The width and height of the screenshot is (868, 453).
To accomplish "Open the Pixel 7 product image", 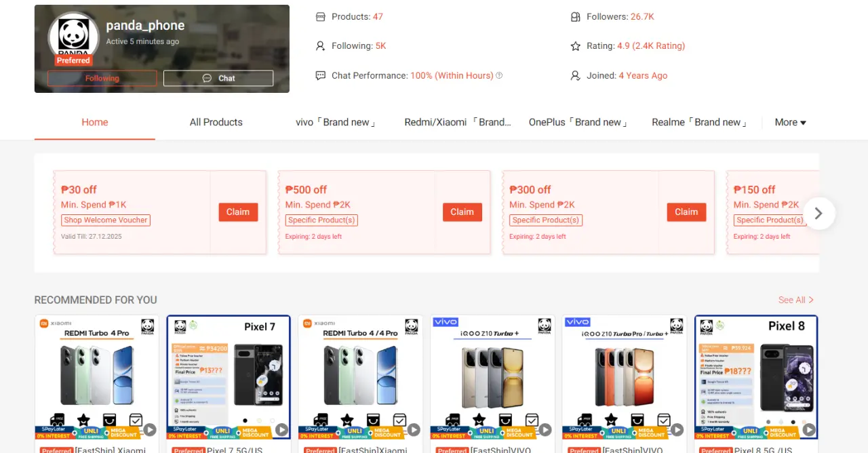I will coord(229,377).
